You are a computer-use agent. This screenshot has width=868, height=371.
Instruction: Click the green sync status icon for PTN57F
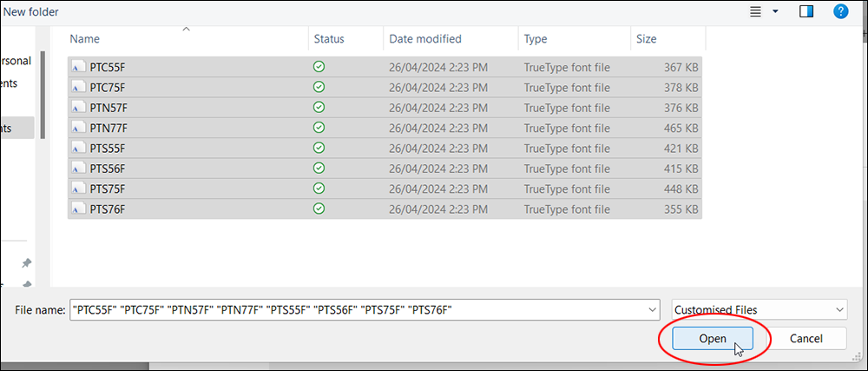coord(319,108)
